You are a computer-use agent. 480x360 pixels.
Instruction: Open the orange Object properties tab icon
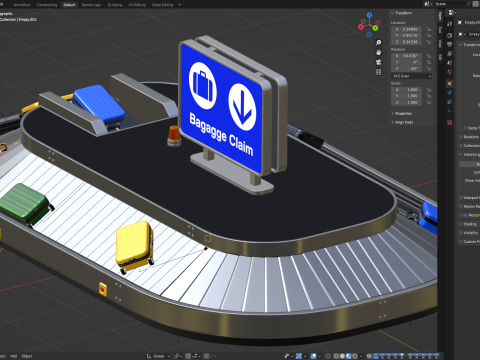pyautogui.click(x=449, y=83)
